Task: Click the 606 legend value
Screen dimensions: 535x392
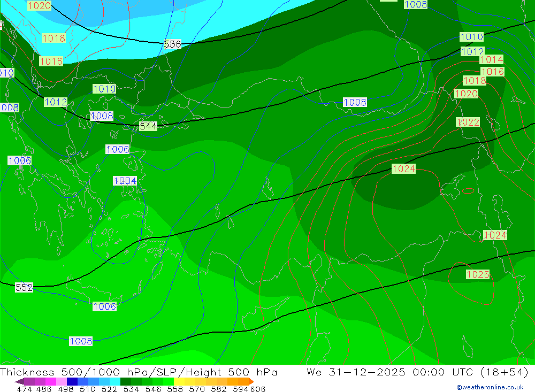Action: pos(258,389)
